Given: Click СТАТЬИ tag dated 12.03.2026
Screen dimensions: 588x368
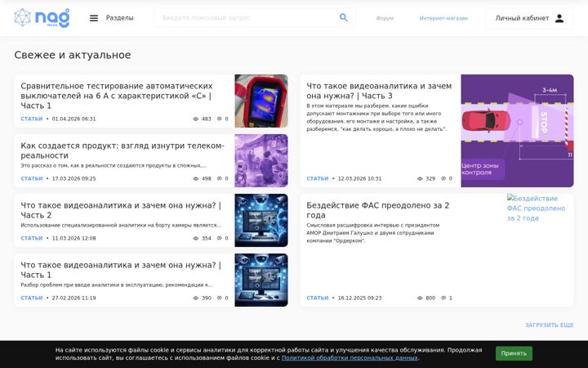Looking at the screenshot, I should tap(318, 178).
